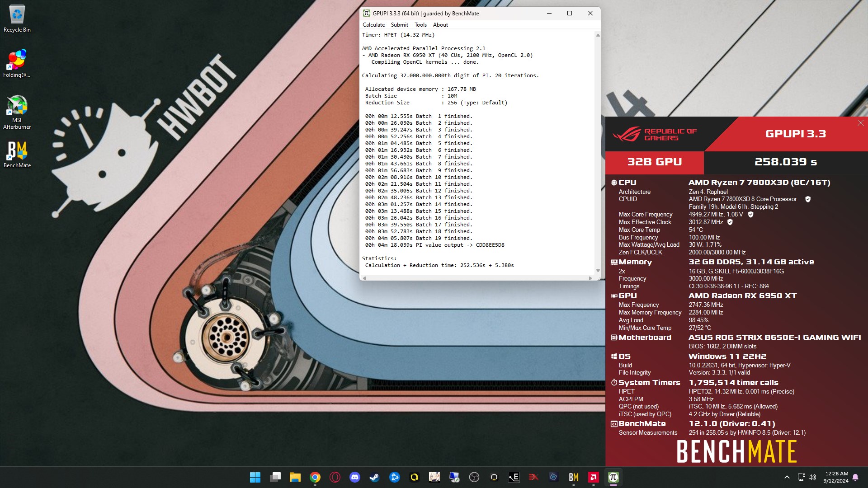Click the Memory section icon

pyautogui.click(x=614, y=262)
